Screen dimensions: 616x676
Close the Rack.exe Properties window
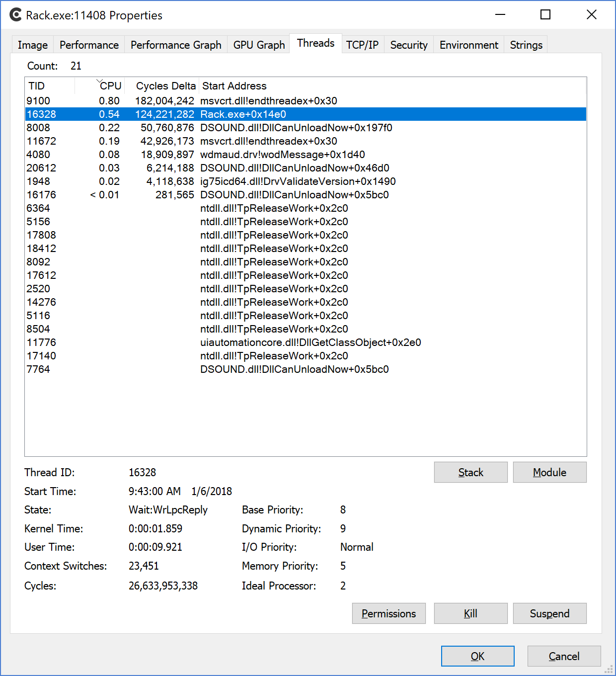coord(591,15)
